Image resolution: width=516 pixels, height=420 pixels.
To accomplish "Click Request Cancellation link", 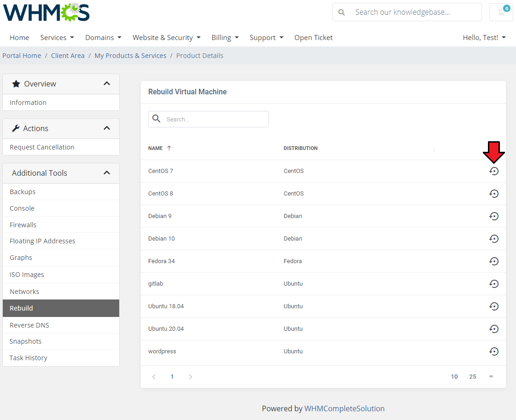I will [x=61, y=147].
